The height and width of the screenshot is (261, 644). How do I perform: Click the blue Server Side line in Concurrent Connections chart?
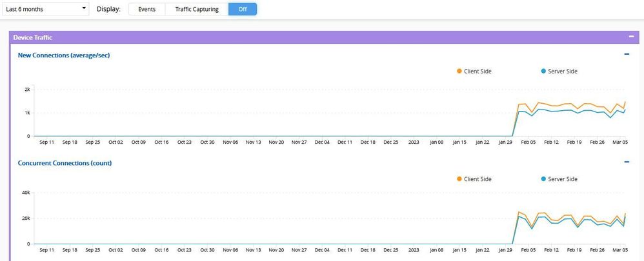tap(561, 221)
